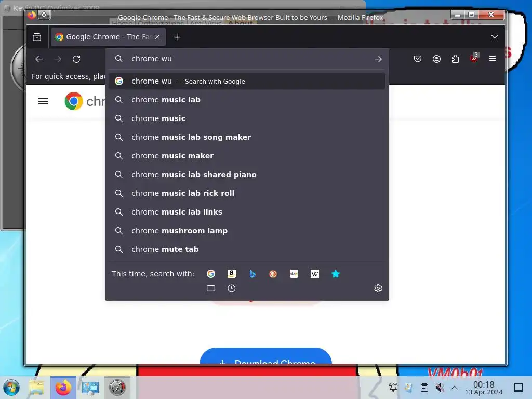Search this time with Wikipedia icon
The width and height of the screenshot is (532, 399).
314,274
